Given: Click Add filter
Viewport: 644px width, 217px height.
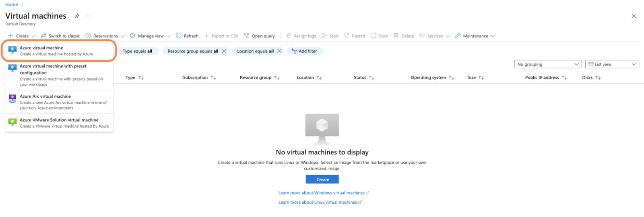Looking at the screenshot, I should click(x=305, y=51).
